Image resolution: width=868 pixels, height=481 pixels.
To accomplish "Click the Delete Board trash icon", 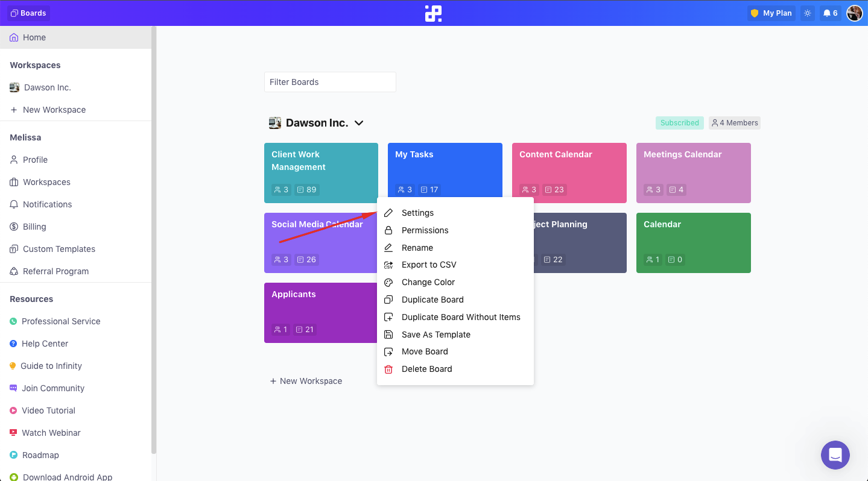I will pyautogui.click(x=389, y=369).
